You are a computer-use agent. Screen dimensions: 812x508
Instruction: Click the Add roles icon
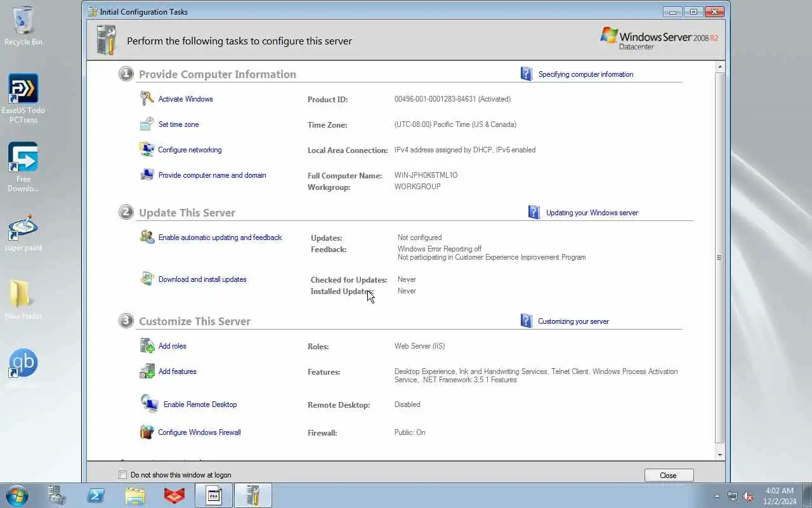[x=147, y=345]
